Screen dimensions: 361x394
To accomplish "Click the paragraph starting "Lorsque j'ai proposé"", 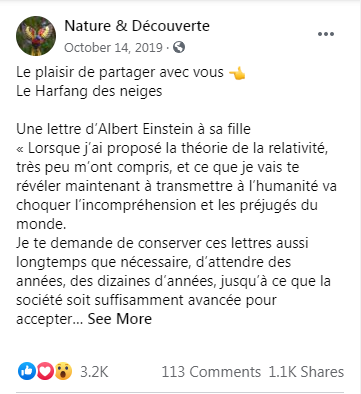I will coord(177,186).
